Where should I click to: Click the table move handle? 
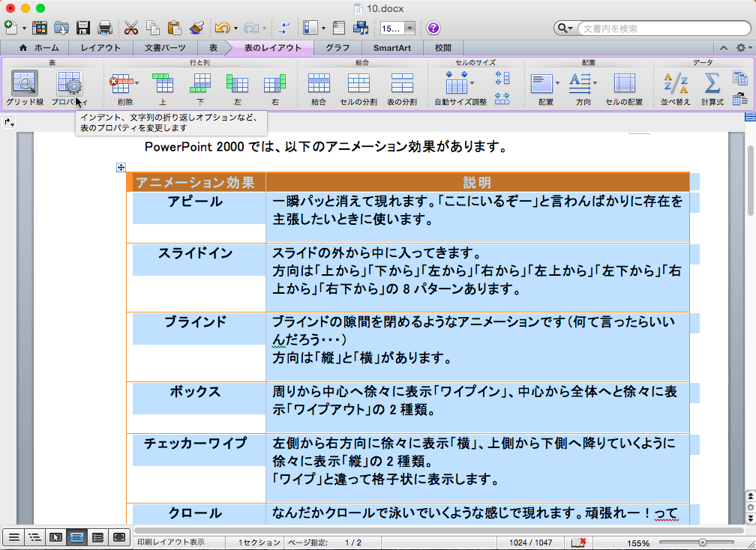121,167
